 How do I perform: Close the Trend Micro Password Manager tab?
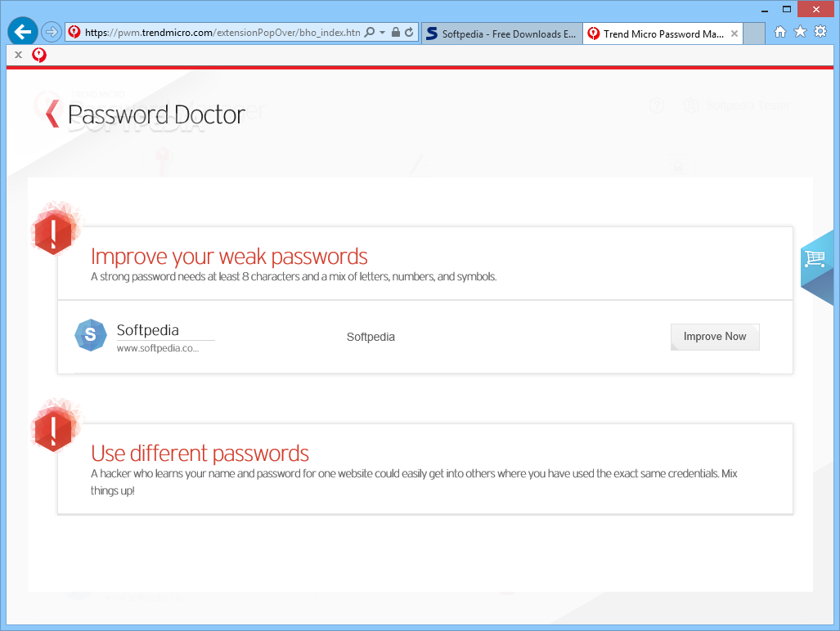click(x=734, y=34)
